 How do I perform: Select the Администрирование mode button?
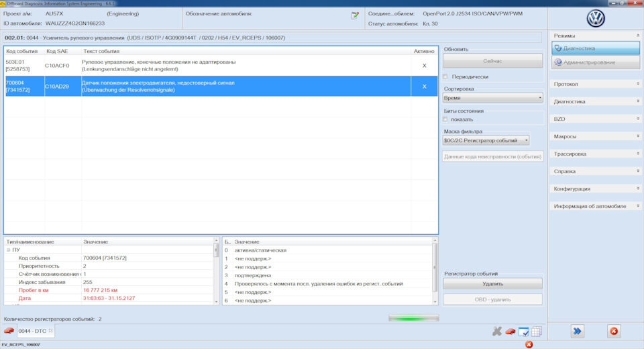596,62
